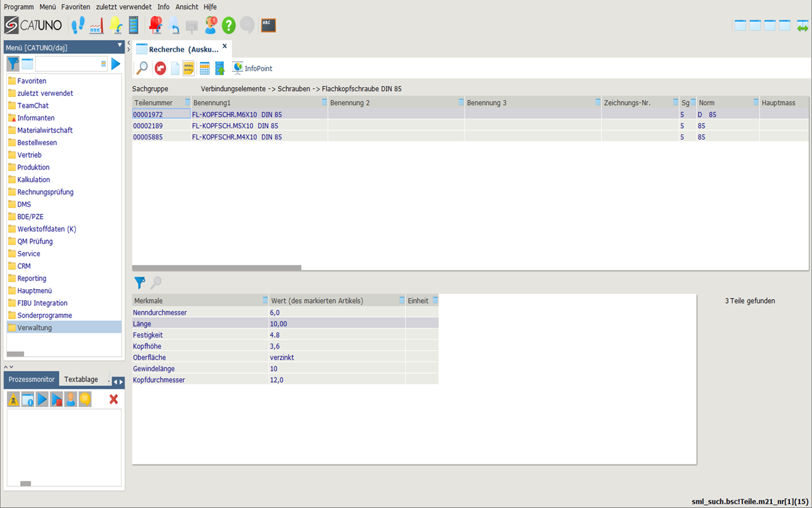The width and height of the screenshot is (812, 508).
Task: Open the Favoriten menu in menu bar
Action: point(75,7)
